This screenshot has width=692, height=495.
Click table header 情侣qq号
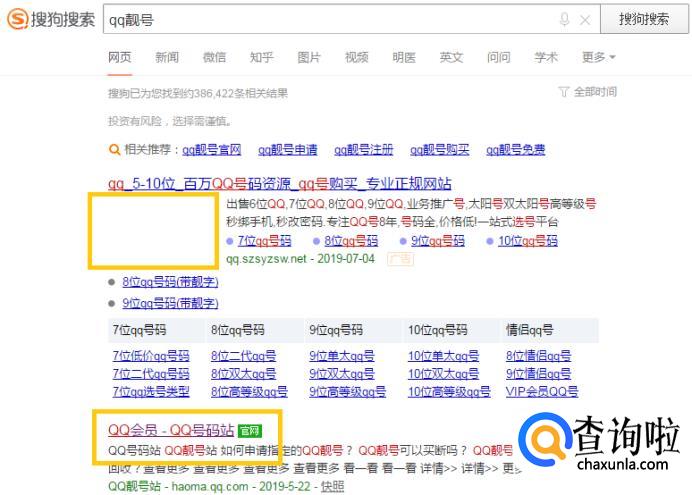(x=530, y=330)
